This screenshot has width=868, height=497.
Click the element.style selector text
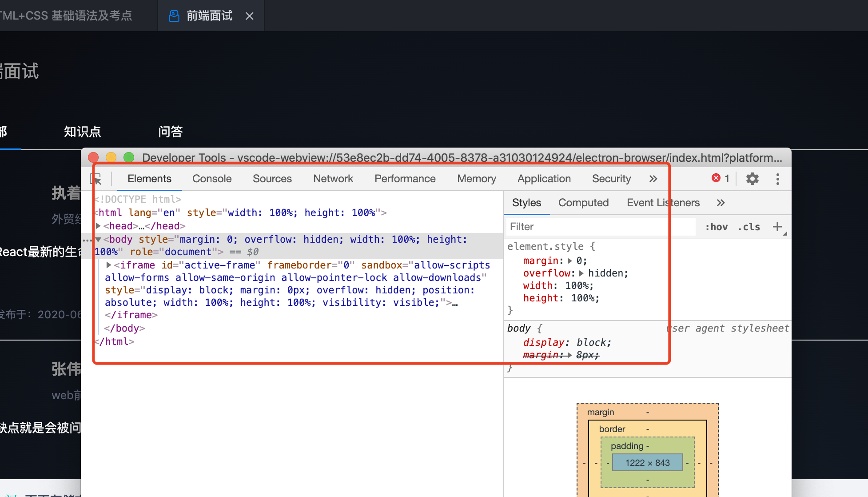click(545, 246)
